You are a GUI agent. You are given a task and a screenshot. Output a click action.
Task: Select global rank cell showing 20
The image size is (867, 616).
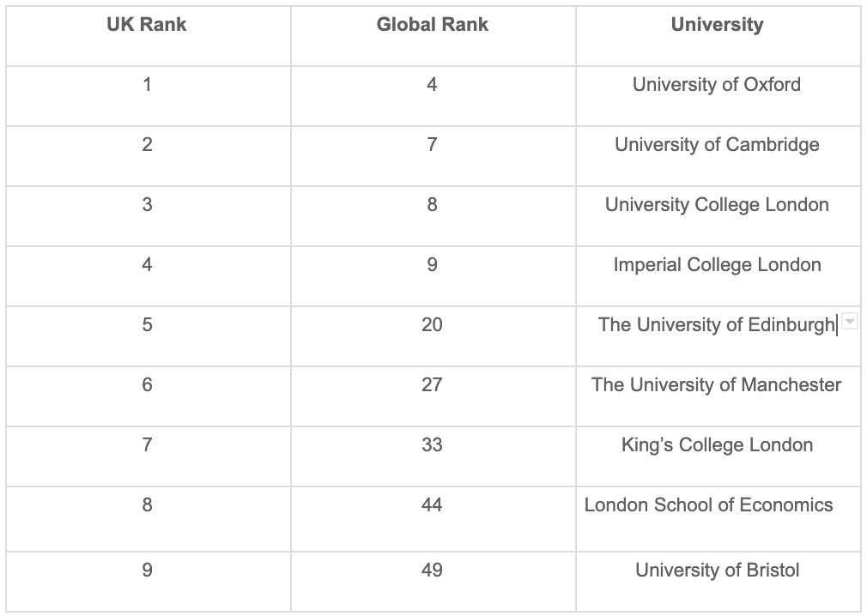[433, 336]
